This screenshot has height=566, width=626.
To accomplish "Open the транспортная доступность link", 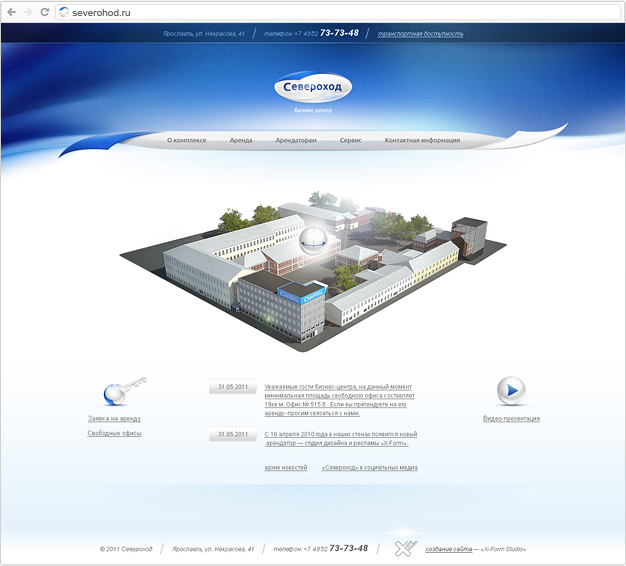I will click(x=420, y=34).
